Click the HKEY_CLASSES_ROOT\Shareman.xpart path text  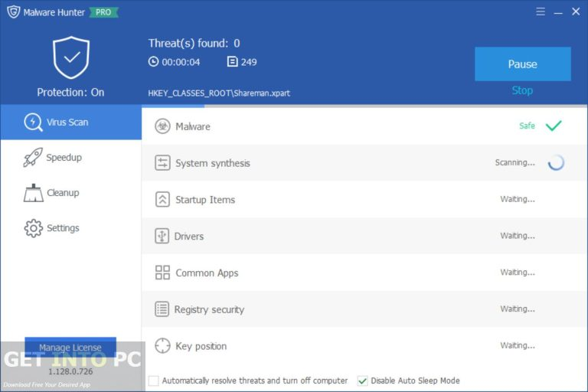(x=219, y=93)
